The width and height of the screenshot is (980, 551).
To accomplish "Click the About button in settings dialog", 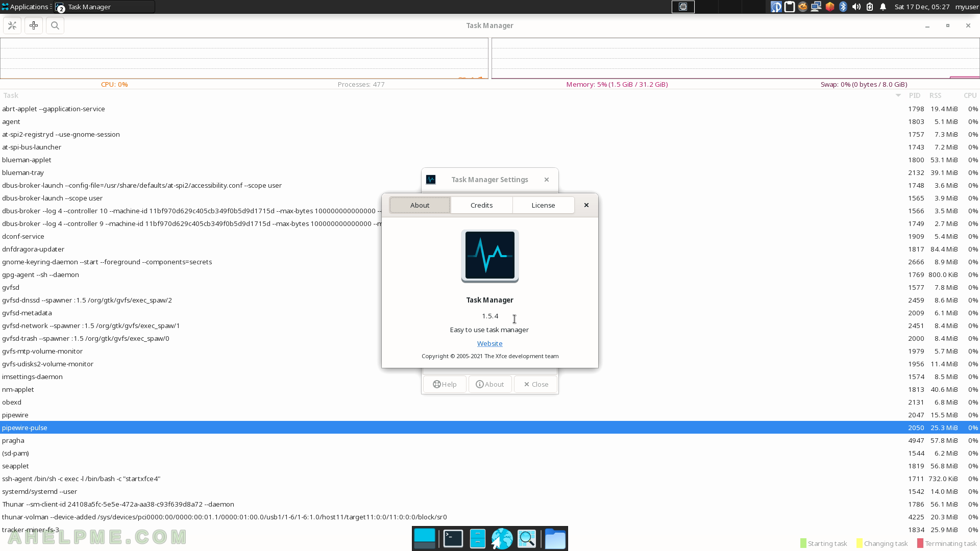I will 490,384.
